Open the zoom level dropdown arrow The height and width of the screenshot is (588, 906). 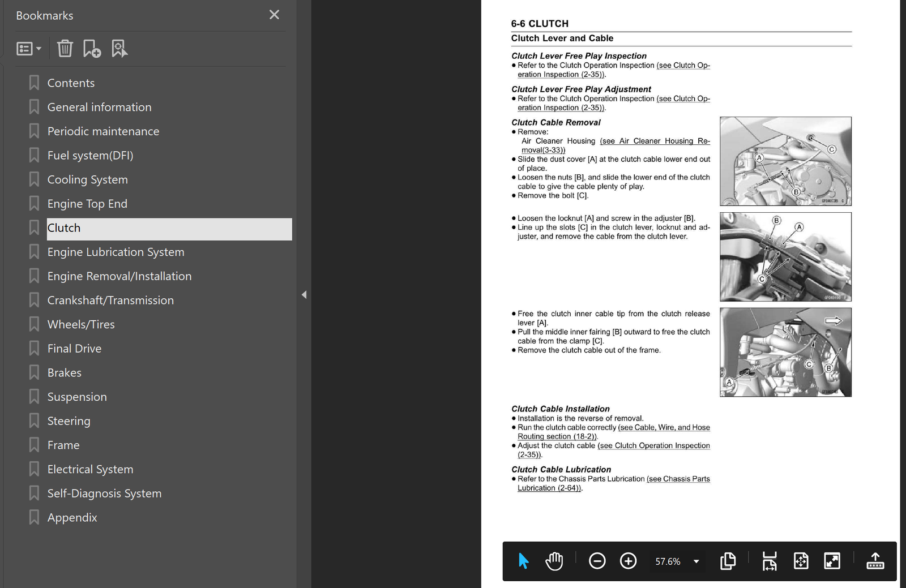696,561
